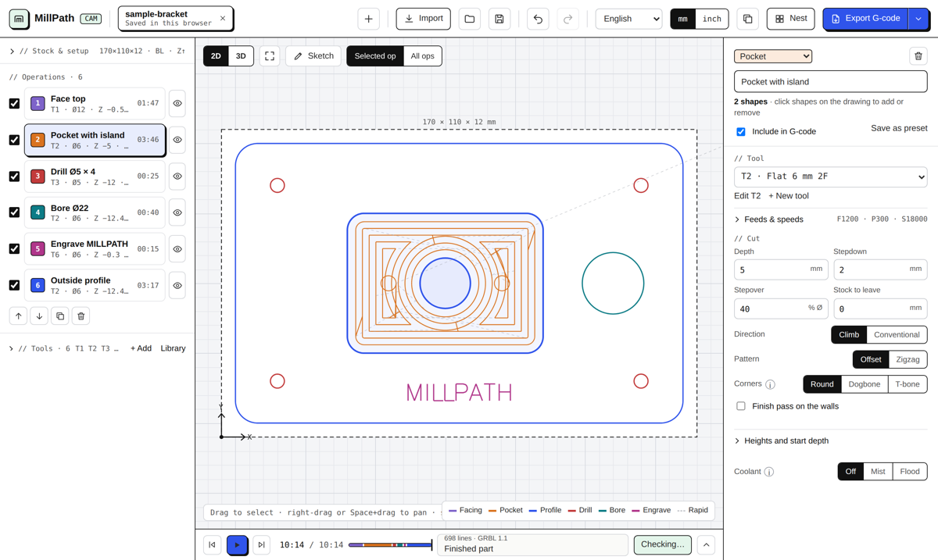The image size is (938, 560).
Task: Click the + New tool link
Action: (789, 196)
